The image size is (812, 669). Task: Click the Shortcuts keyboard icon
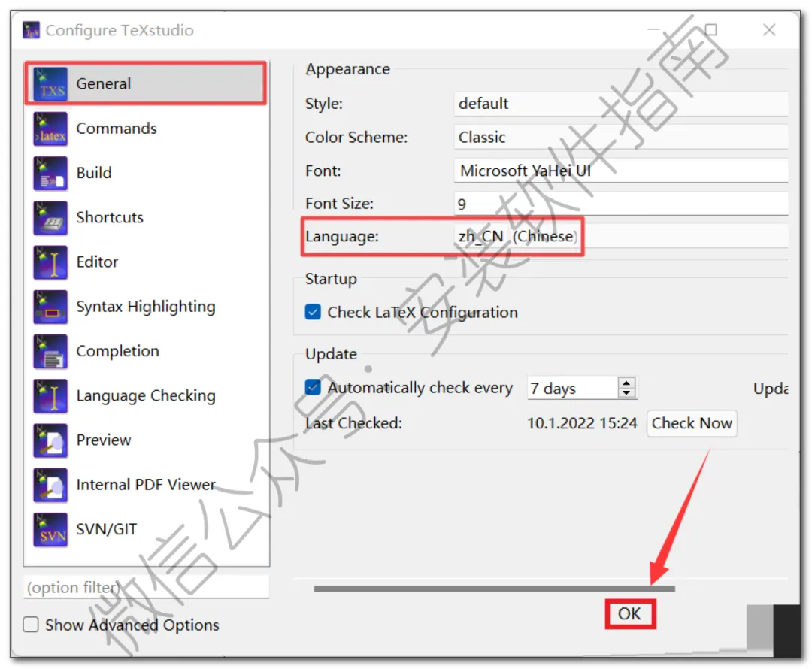point(50,217)
